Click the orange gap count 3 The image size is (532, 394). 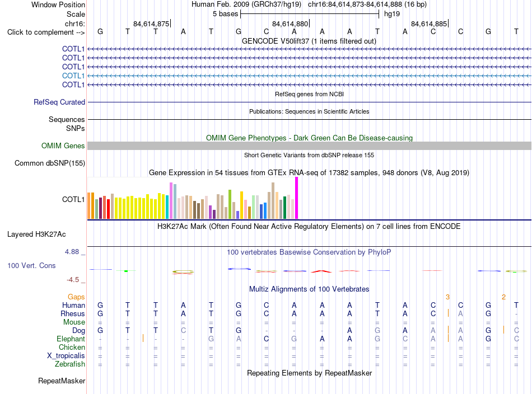pyautogui.click(x=447, y=297)
